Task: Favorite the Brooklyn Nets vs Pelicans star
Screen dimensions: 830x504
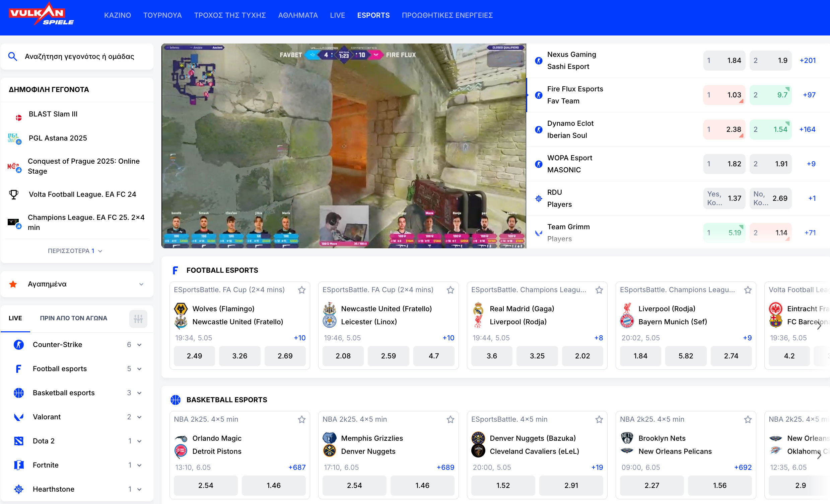Action: tap(748, 419)
